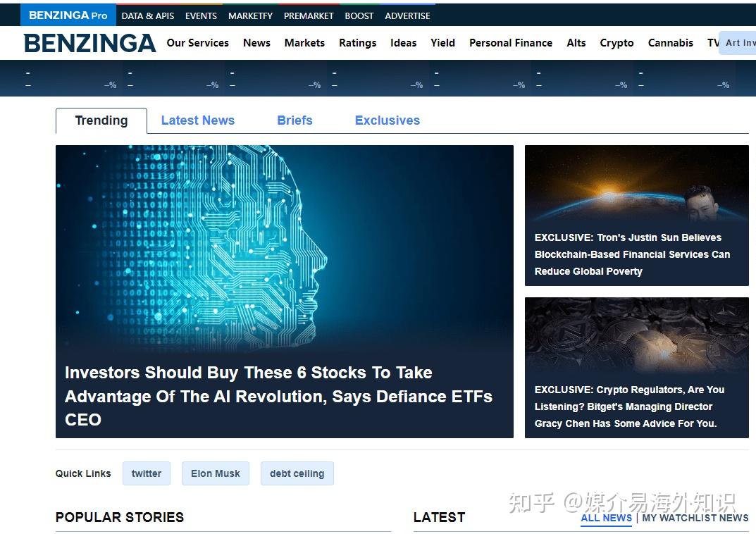The width and height of the screenshot is (756, 534).
Task: Click the debt ceiling quick link
Action: (x=297, y=473)
